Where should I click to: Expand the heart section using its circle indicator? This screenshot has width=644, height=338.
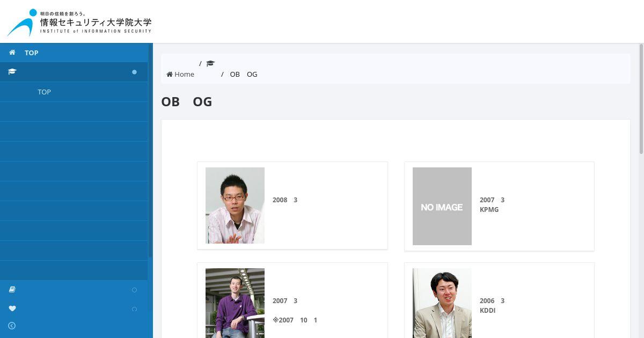pos(134,309)
